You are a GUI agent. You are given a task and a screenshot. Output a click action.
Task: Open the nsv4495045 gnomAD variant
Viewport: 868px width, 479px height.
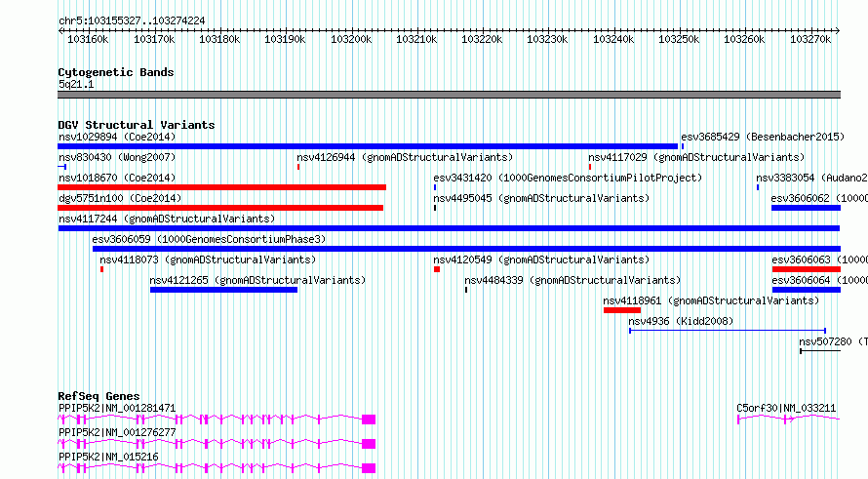(541, 198)
